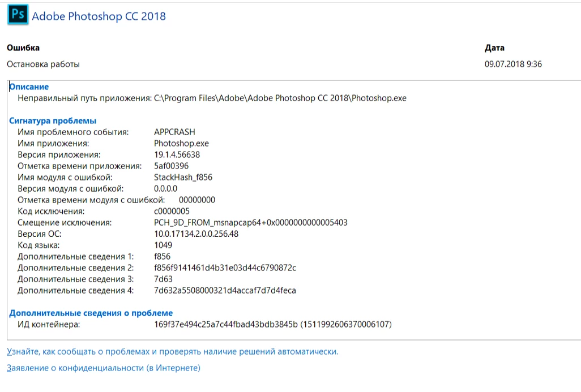Click the Photoshop.exe application path text
581x392 pixels.
click(280, 98)
